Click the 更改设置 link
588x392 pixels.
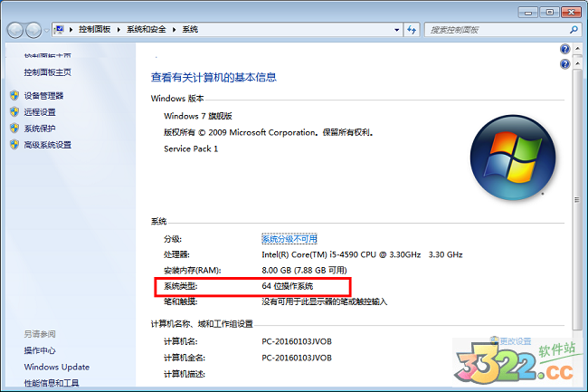(x=516, y=341)
